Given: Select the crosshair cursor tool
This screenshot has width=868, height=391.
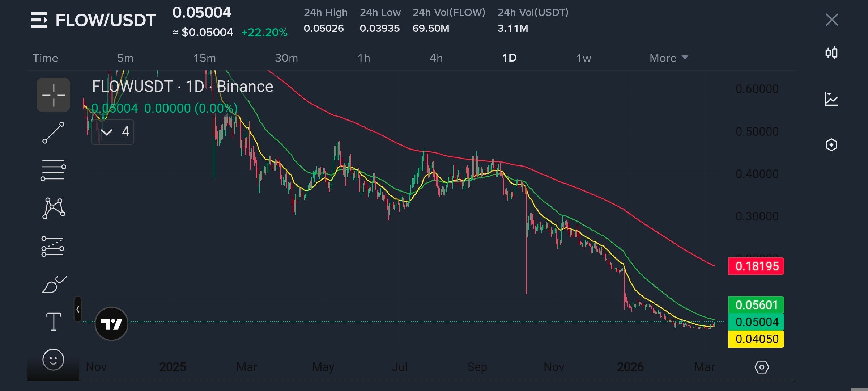Looking at the screenshot, I should (53, 95).
